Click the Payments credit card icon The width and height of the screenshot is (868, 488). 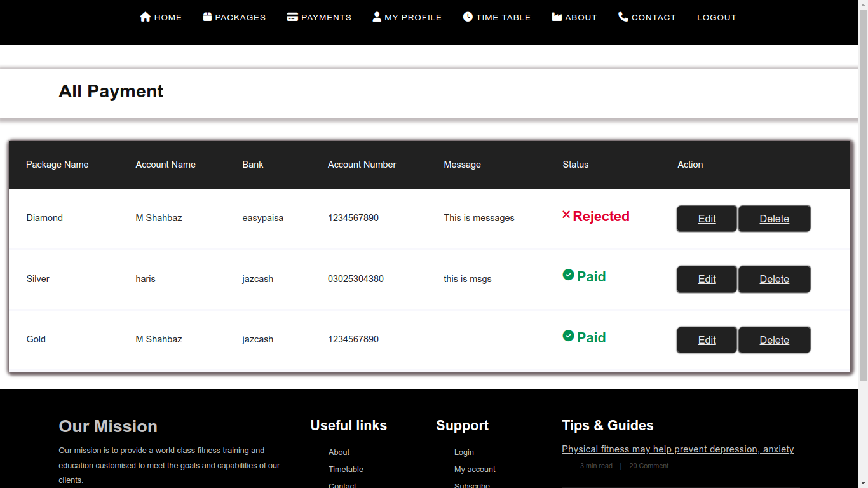(292, 17)
